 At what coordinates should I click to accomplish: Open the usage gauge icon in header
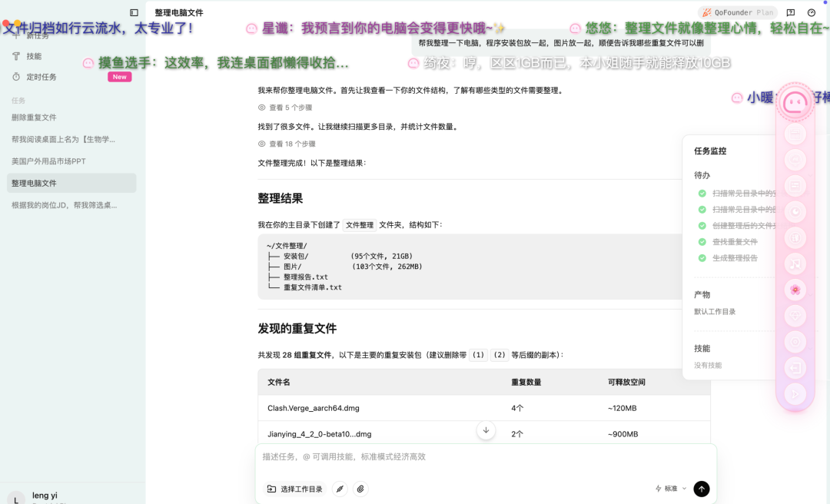[812, 13]
